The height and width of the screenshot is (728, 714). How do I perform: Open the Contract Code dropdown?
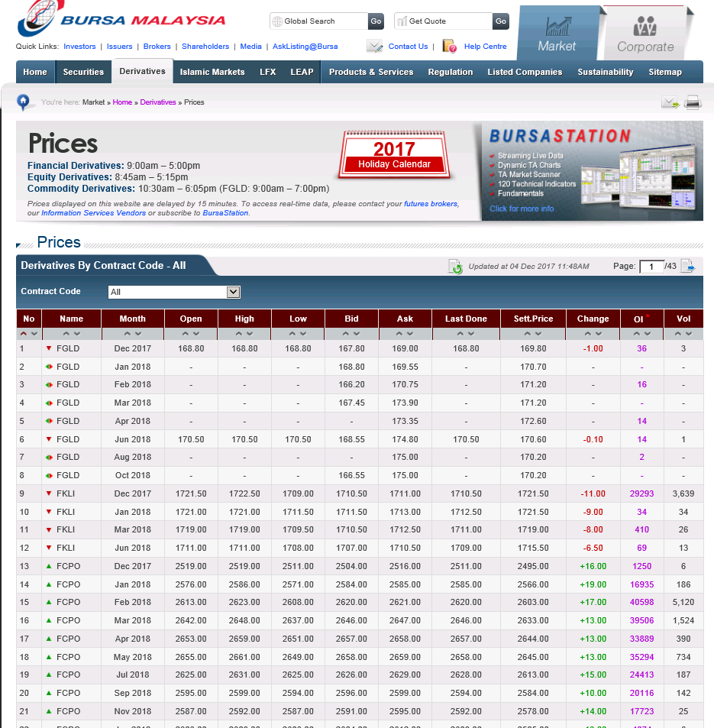click(175, 292)
